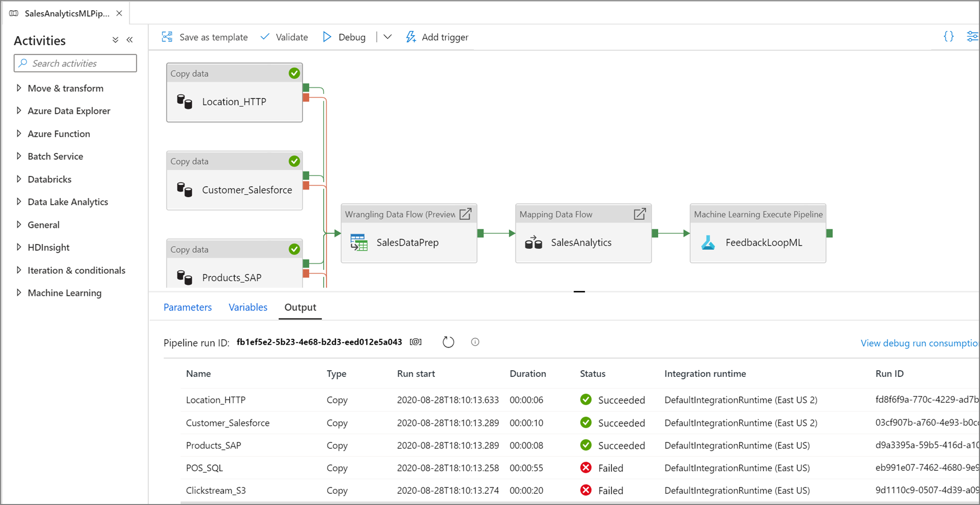Viewport: 980px width, 505px height.
Task: Open View debug run consumption link
Action: click(x=919, y=343)
